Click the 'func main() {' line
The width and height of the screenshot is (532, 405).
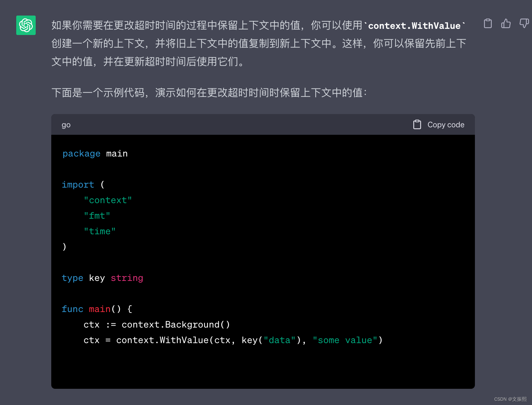[x=97, y=309]
